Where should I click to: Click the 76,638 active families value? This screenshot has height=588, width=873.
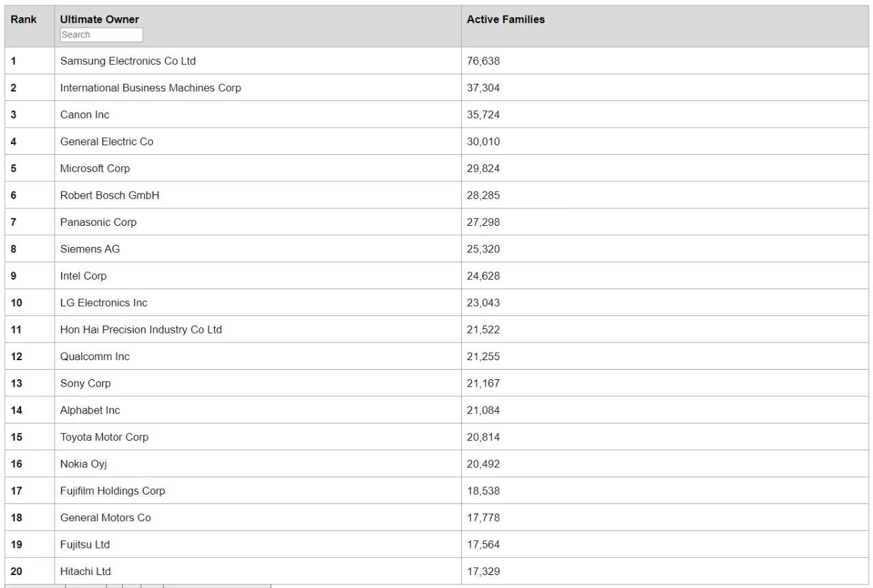(x=483, y=61)
